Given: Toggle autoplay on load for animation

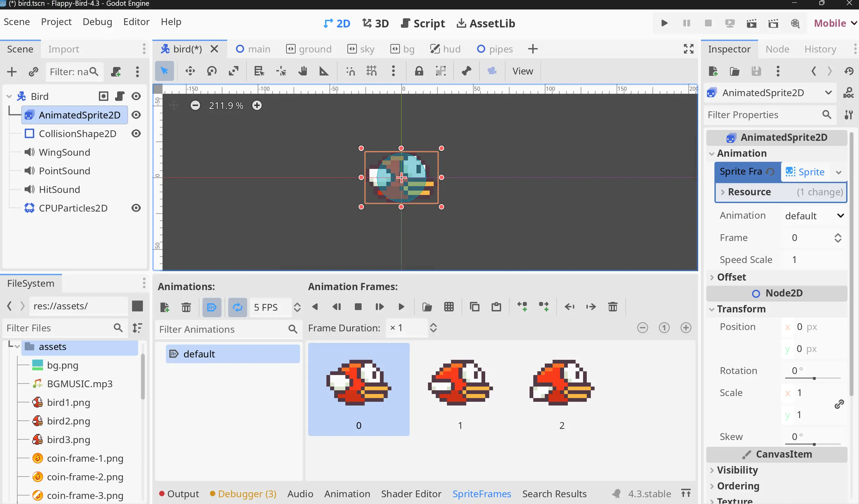Looking at the screenshot, I should [212, 307].
